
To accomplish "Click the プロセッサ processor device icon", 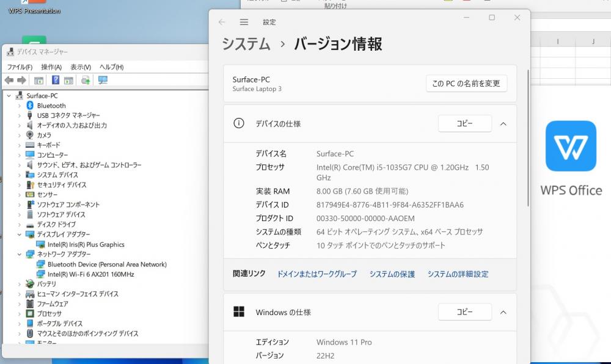I will 30,313.
